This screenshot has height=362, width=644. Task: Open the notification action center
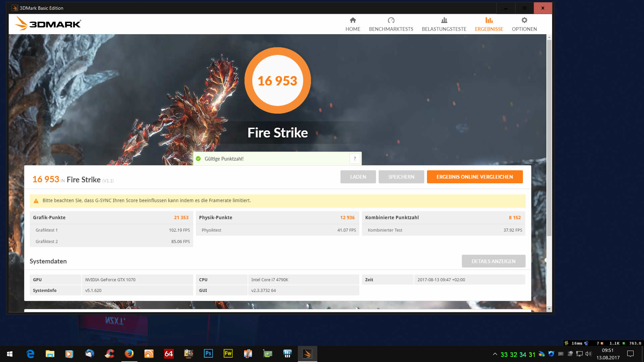point(630,354)
